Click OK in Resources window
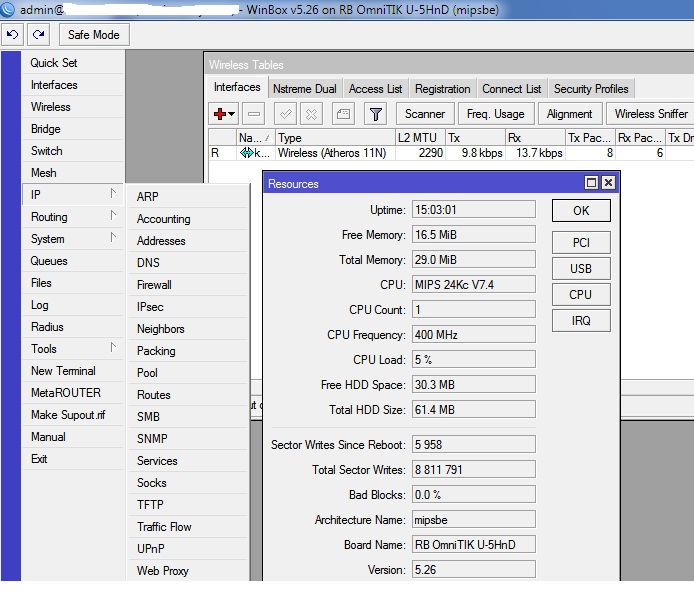The width and height of the screenshot is (694, 596). click(x=581, y=211)
